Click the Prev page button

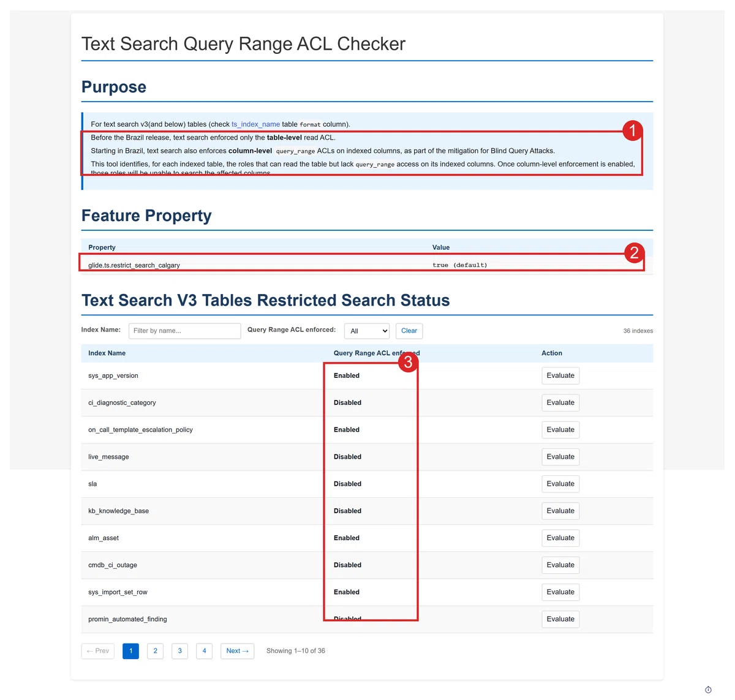[98, 651]
